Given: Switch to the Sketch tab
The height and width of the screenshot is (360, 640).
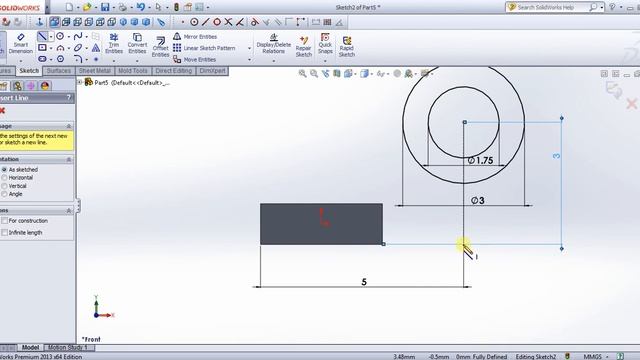Looking at the screenshot, I should tap(29, 71).
